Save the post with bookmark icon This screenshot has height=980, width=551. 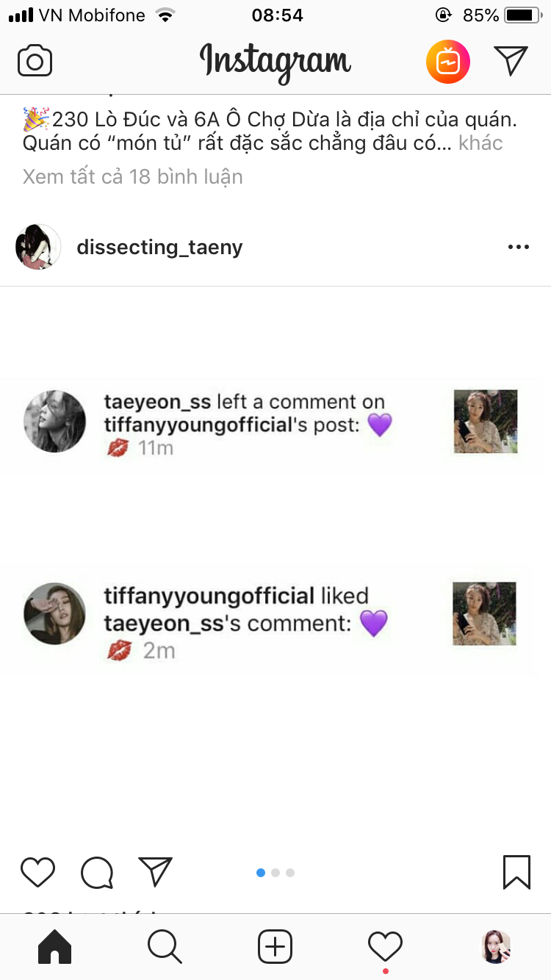(x=517, y=872)
